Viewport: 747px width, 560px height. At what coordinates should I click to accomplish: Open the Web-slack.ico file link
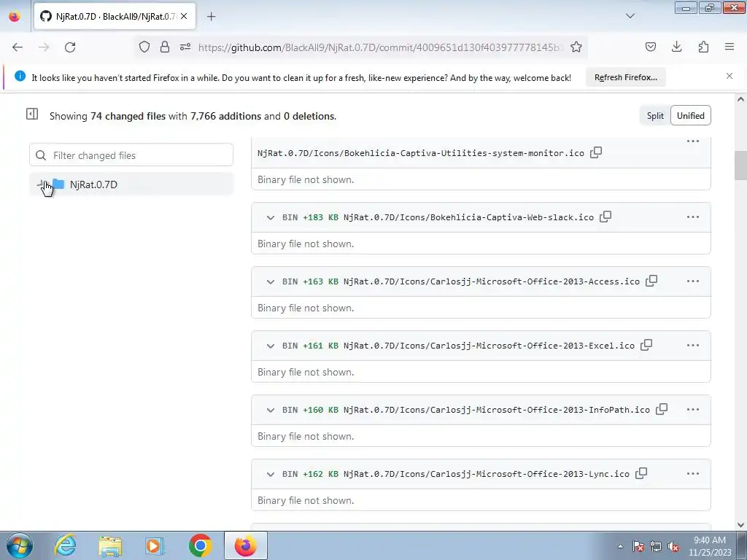(468, 217)
